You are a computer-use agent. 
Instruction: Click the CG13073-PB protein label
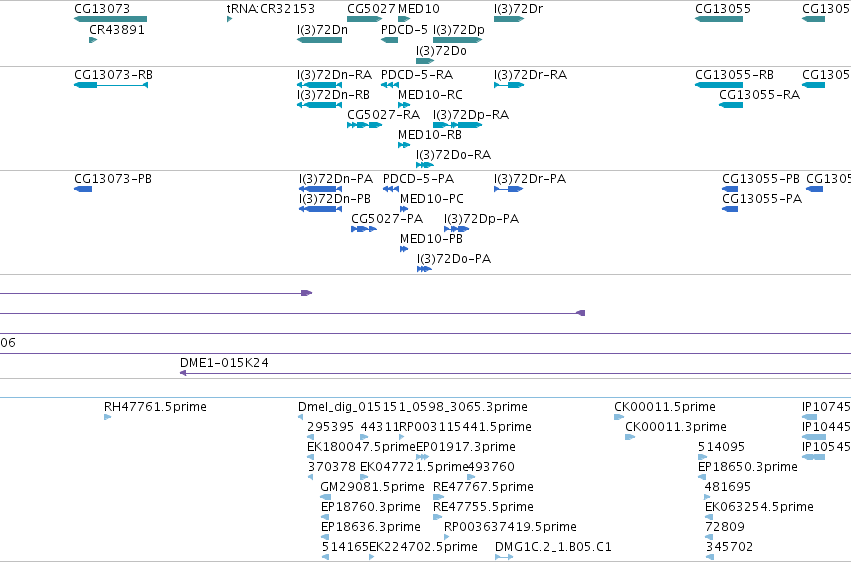coord(113,178)
